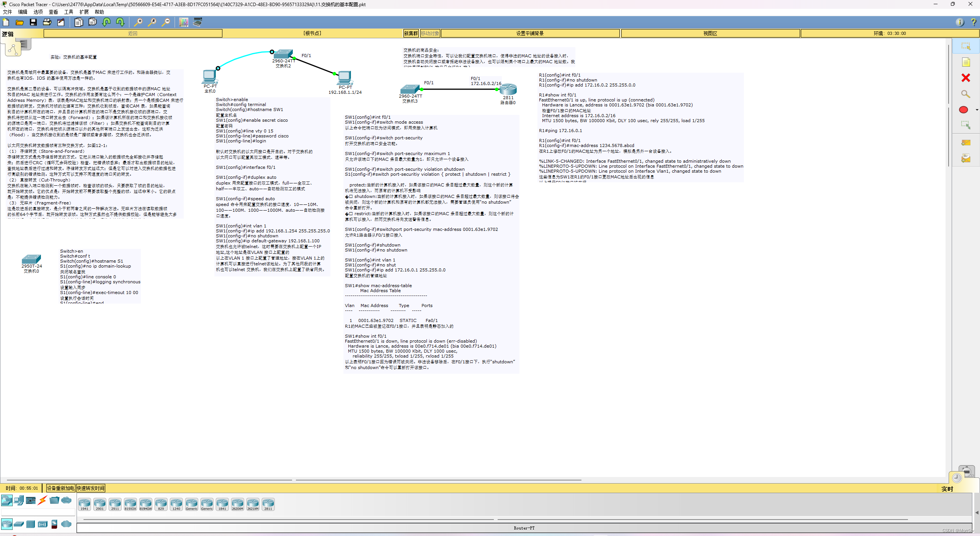Pick the 819HGW router from device list
The image size is (980, 536).
click(x=145, y=504)
